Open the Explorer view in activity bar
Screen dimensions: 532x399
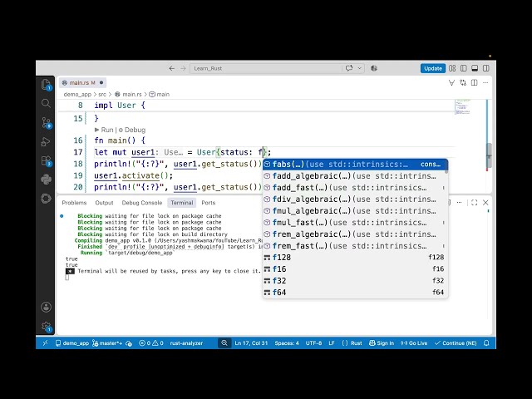point(46,84)
